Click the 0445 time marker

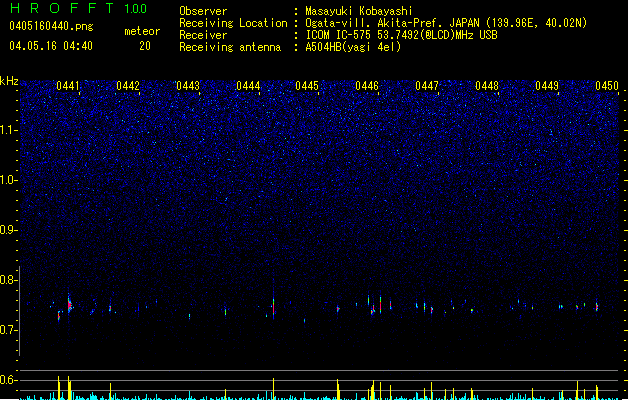307,86
